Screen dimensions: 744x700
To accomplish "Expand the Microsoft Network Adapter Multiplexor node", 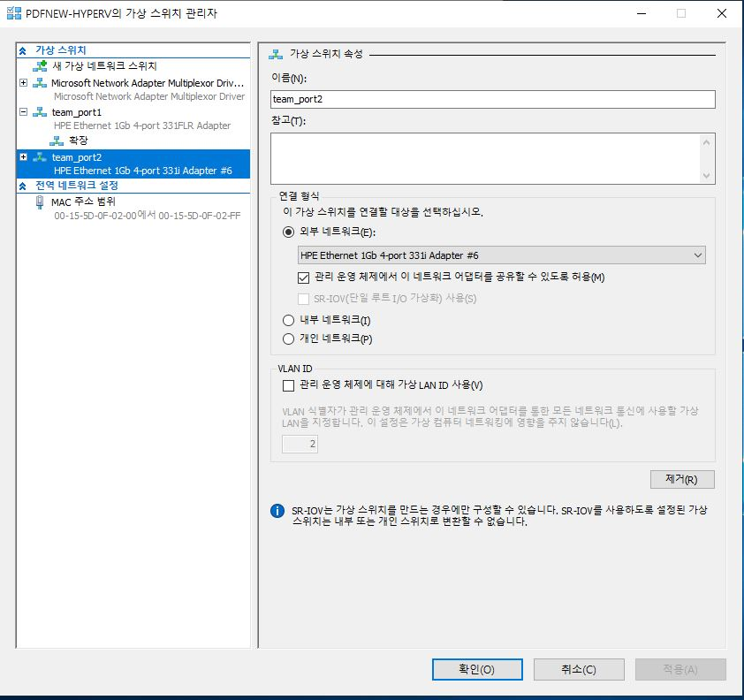I will pos(23,82).
